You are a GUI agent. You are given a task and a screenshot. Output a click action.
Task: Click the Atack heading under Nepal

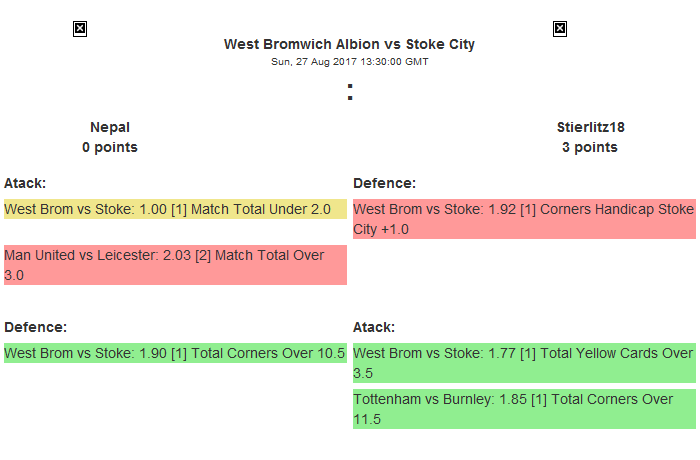(x=25, y=183)
